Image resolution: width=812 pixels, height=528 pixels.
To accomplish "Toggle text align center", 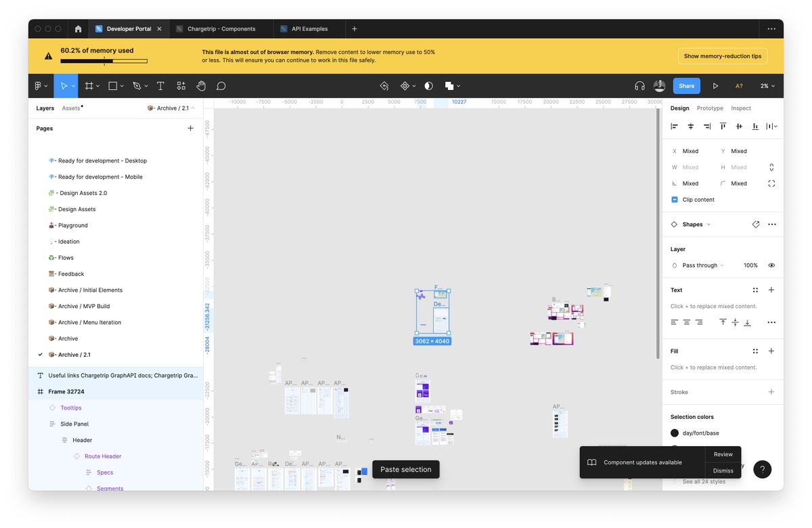I will (687, 322).
